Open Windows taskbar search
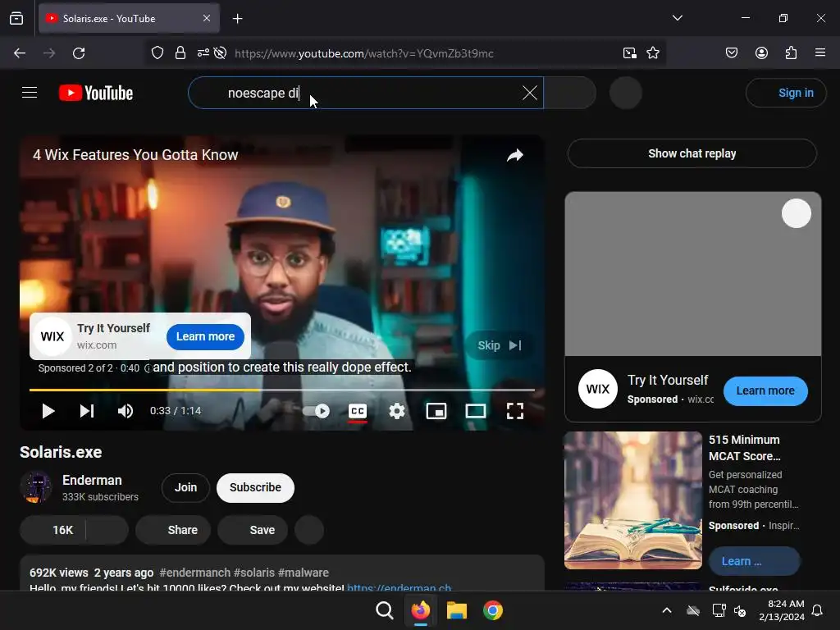 (384, 610)
